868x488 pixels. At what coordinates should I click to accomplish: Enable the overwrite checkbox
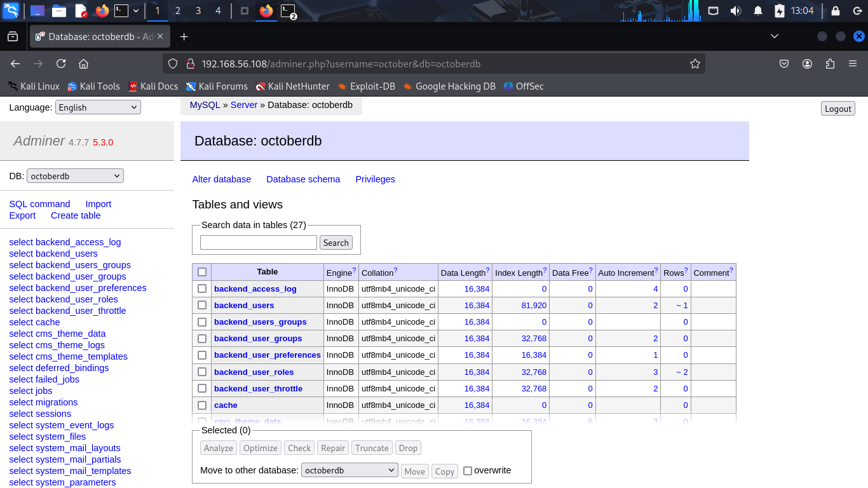pyautogui.click(x=468, y=471)
